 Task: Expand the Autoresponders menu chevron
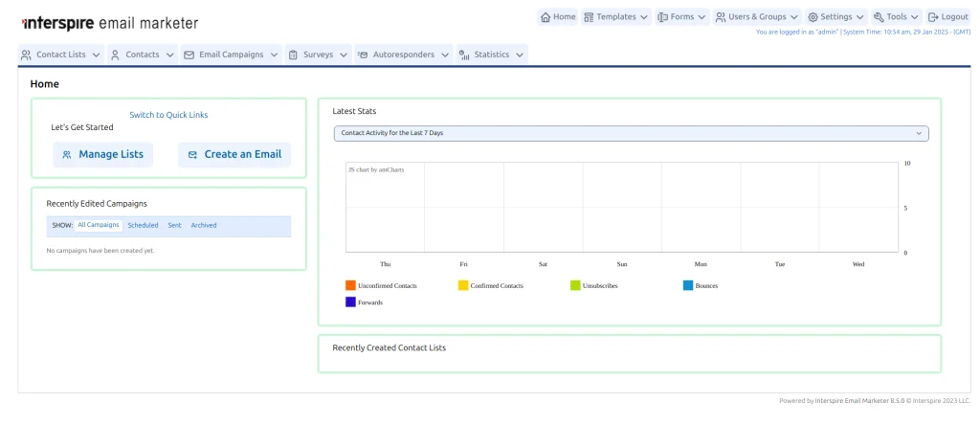coord(445,55)
